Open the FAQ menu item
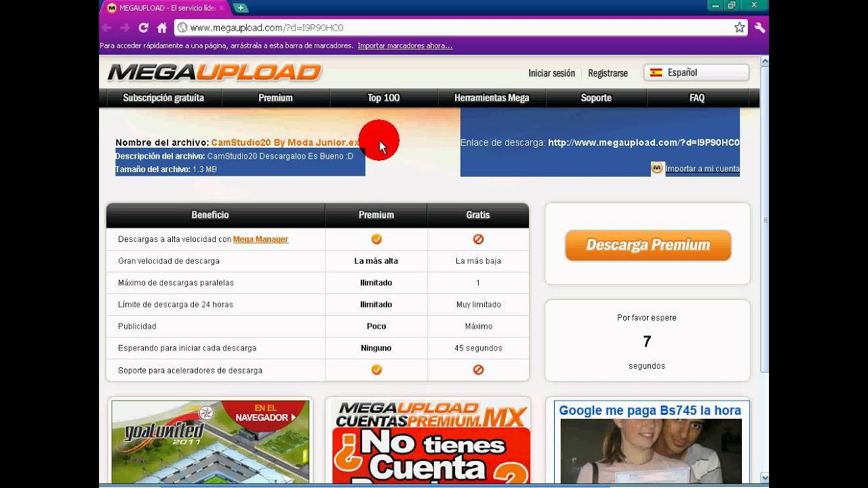868x488 pixels. click(x=697, y=98)
